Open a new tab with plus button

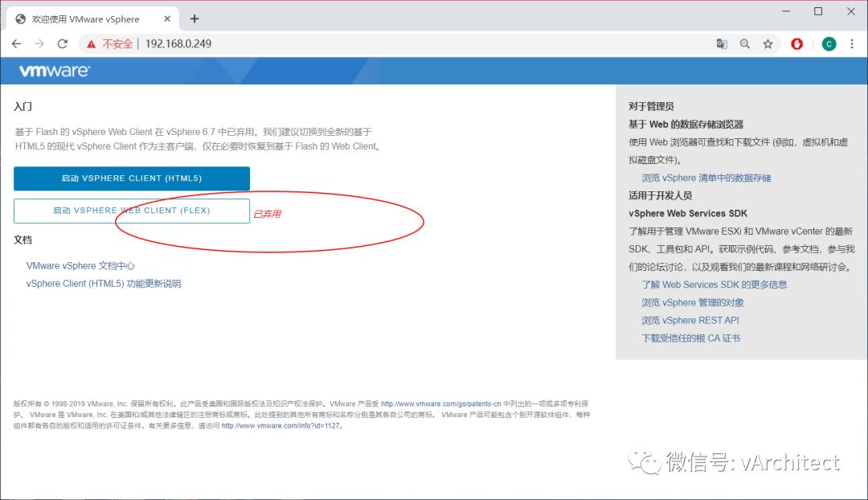click(x=194, y=18)
